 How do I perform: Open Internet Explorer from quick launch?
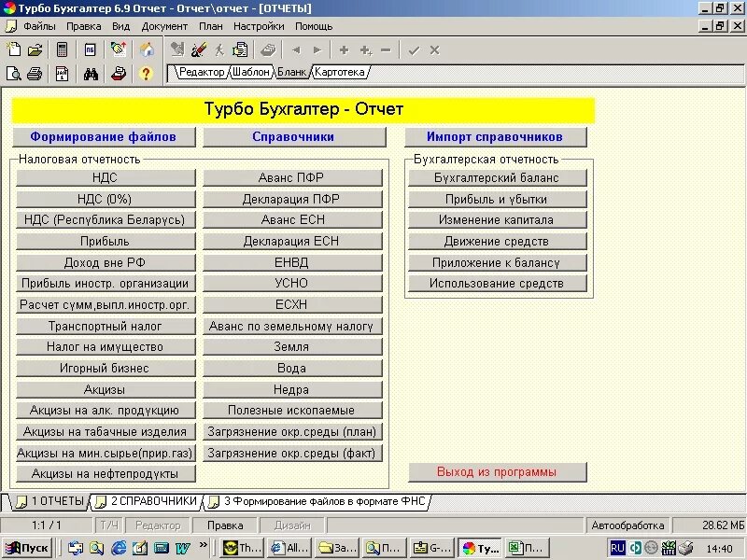coord(119,548)
